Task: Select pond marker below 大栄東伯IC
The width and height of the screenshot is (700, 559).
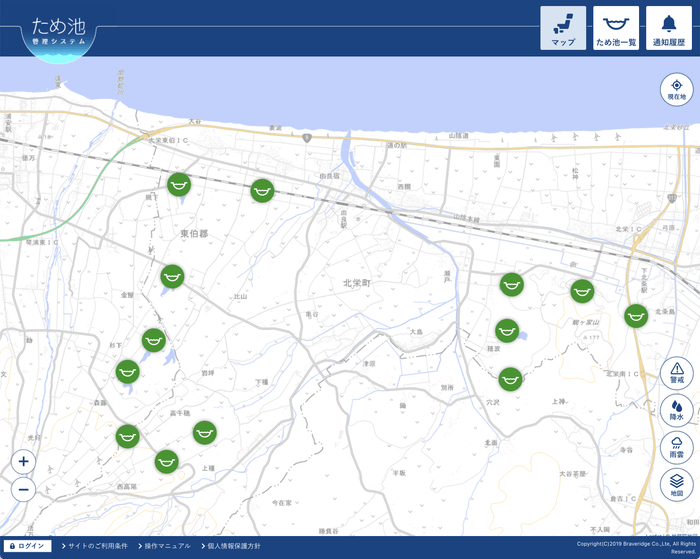Action: [x=179, y=184]
